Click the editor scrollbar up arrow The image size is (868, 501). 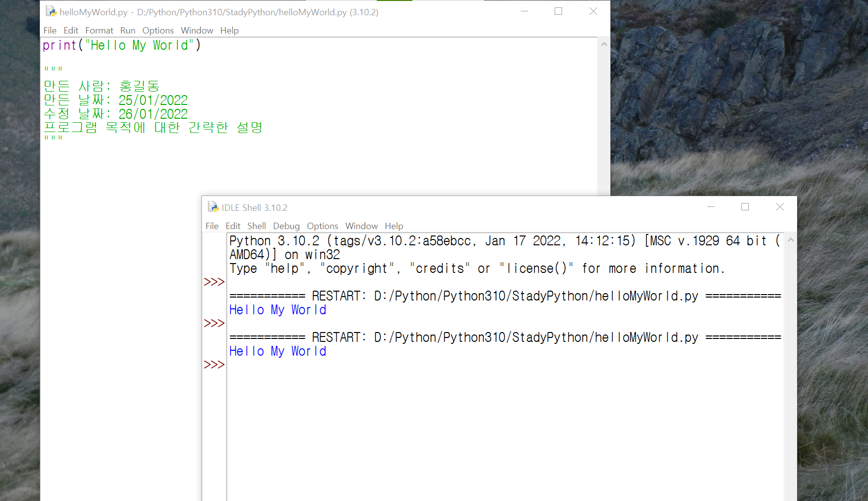604,44
